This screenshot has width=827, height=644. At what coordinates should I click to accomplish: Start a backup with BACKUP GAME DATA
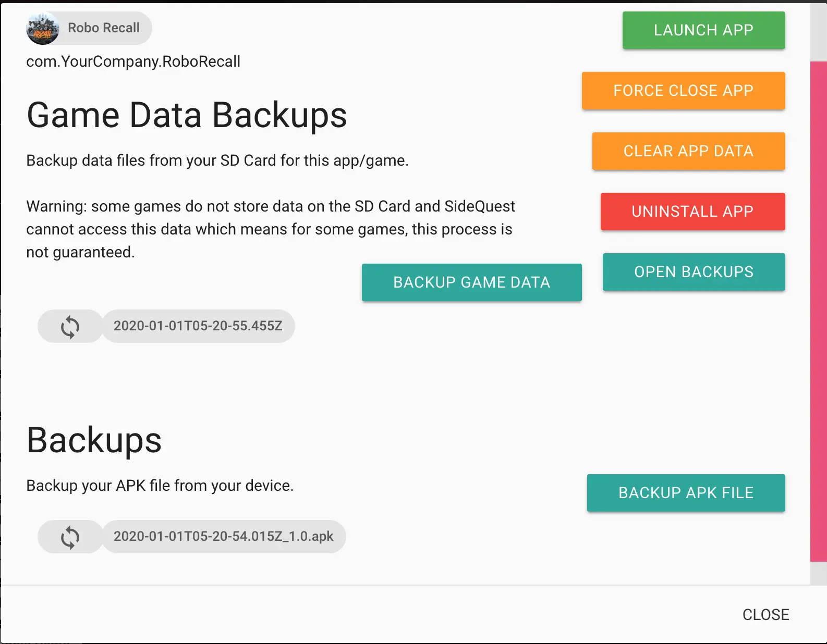coord(471,282)
